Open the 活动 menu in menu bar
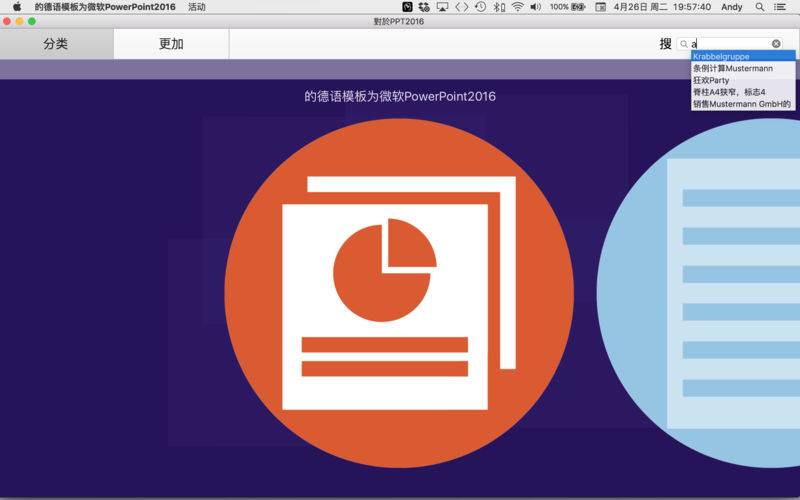This screenshot has height=500, width=800. tap(197, 7)
